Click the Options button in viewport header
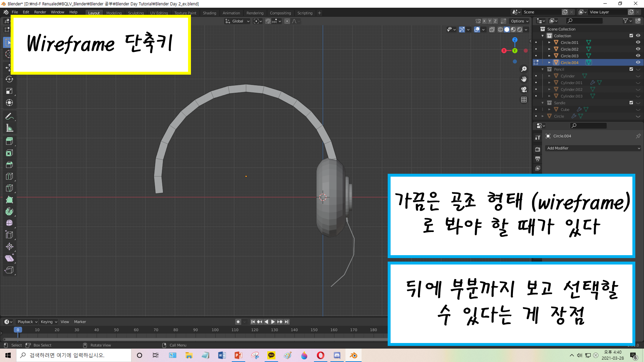Image resolution: width=644 pixels, height=362 pixels. (519, 21)
